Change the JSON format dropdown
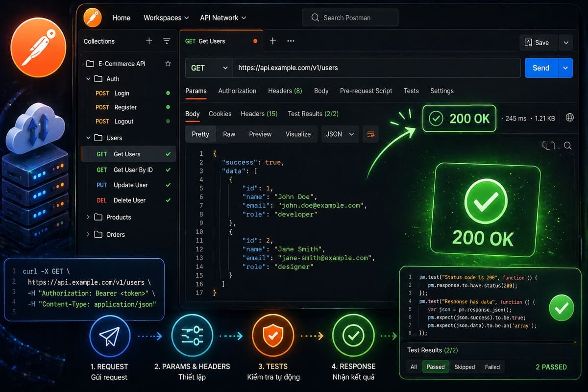The width and height of the screenshot is (588, 392). [x=340, y=134]
